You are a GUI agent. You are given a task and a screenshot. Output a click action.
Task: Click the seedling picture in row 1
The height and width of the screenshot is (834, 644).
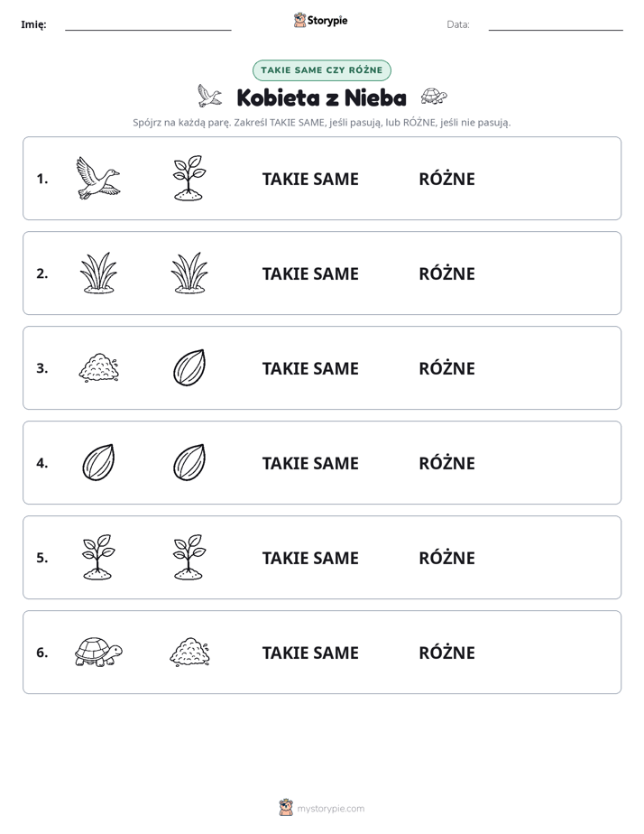point(189,178)
